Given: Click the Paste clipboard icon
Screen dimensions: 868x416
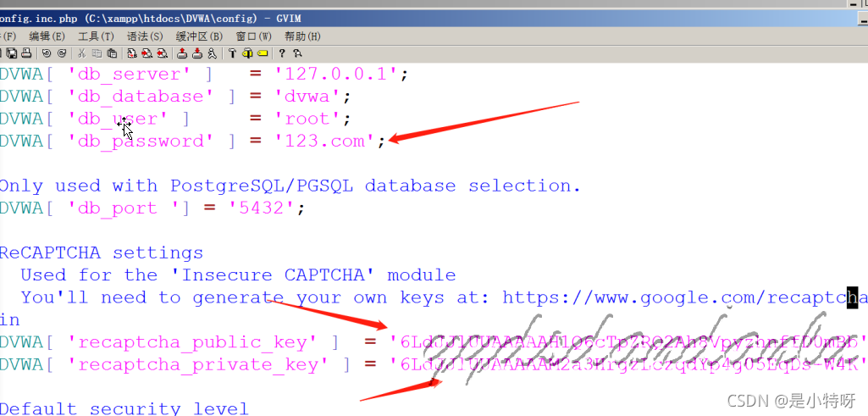Looking at the screenshot, I should (112, 53).
